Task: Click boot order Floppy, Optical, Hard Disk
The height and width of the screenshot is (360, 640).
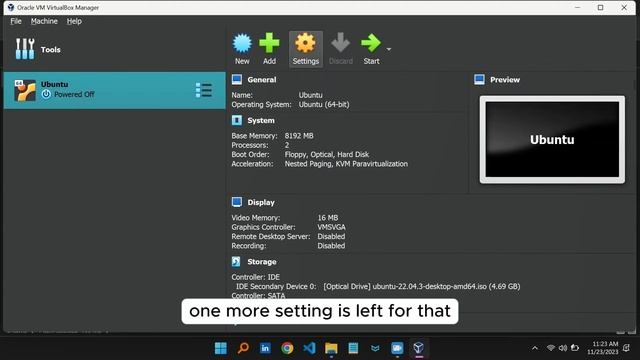Action: [x=327, y=155]
